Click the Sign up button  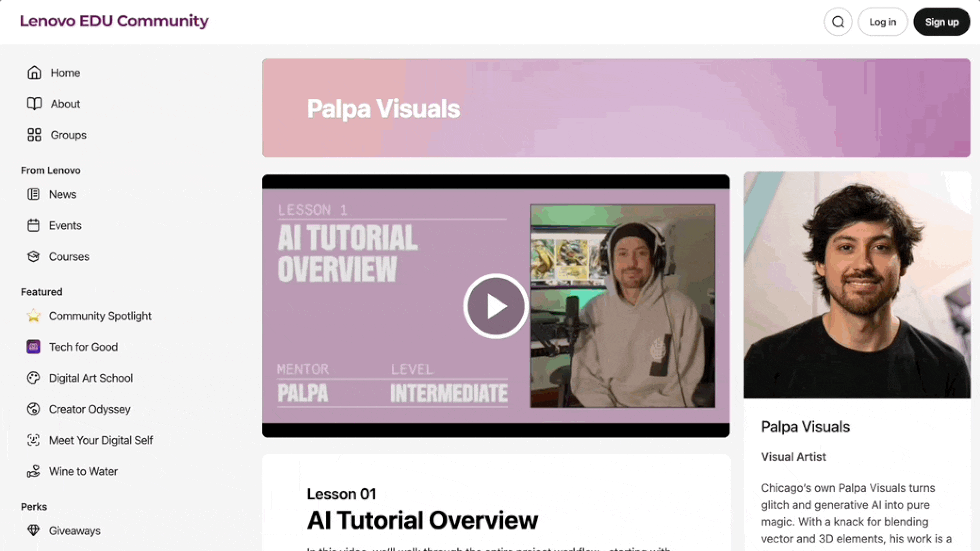tap(942, 22)
